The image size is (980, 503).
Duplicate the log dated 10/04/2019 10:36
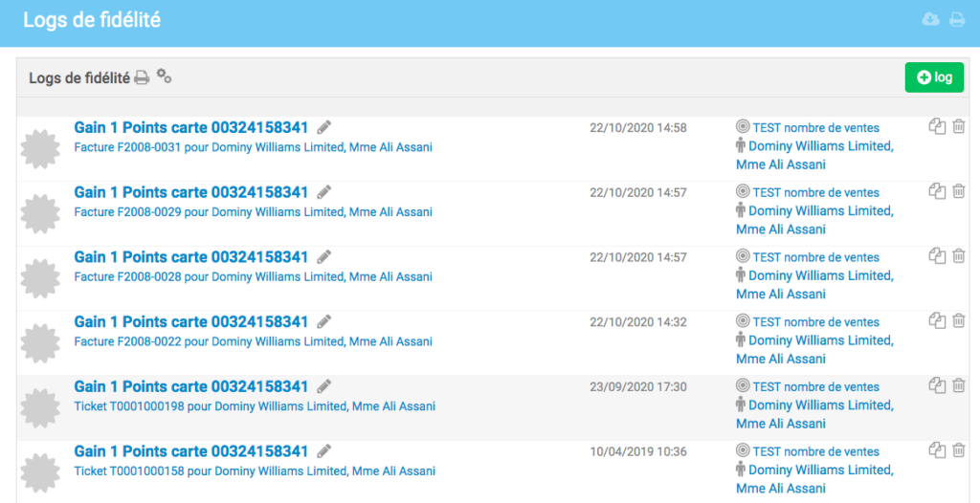937,449
